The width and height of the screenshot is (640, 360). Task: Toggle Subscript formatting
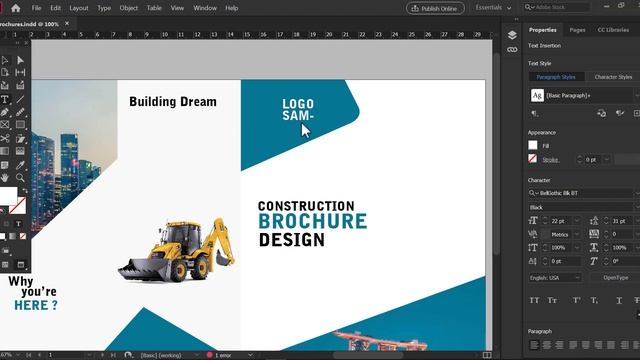pyautogui.click(x=594, y=300)
